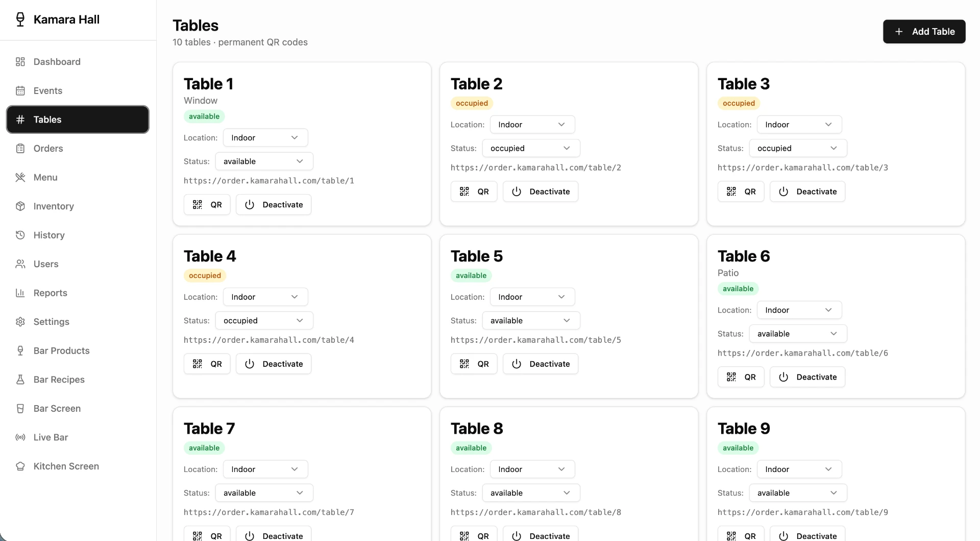Open the Dashboard sidebar icon

(20, 62)
